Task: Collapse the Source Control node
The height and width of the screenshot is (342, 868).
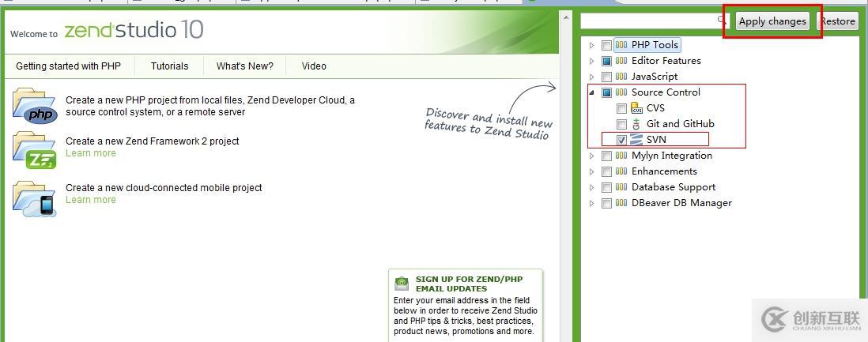Action: [592, 92]
